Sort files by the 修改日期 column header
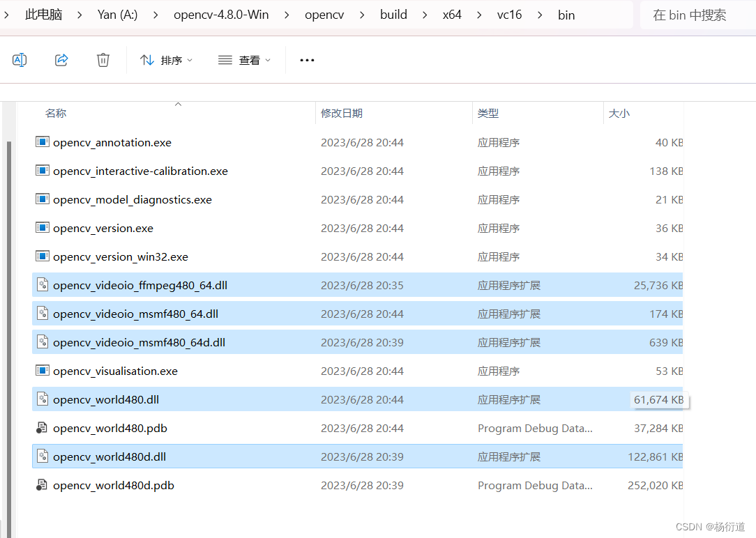Screen dimensions: 756x538 tap(342, 113)
